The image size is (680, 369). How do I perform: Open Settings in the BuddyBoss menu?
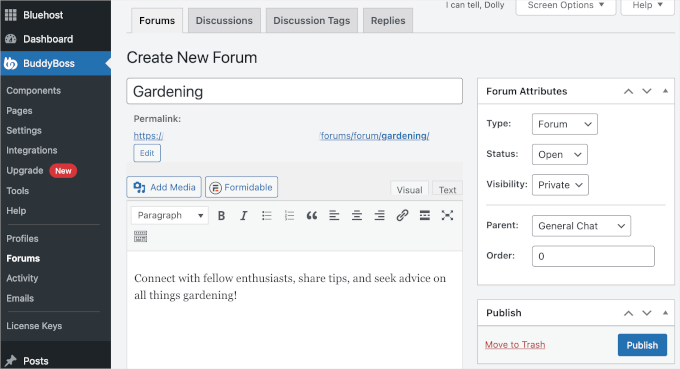point(24,131)
